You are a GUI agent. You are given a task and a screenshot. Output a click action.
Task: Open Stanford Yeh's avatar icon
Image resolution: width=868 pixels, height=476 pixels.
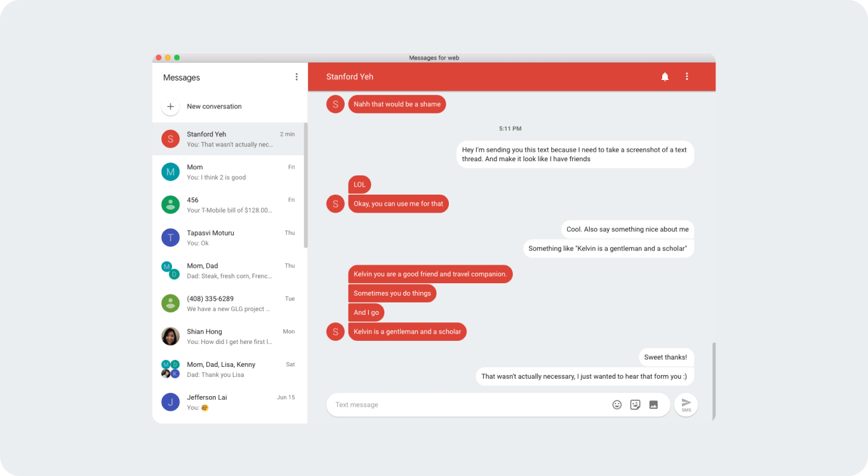(170, 138)
